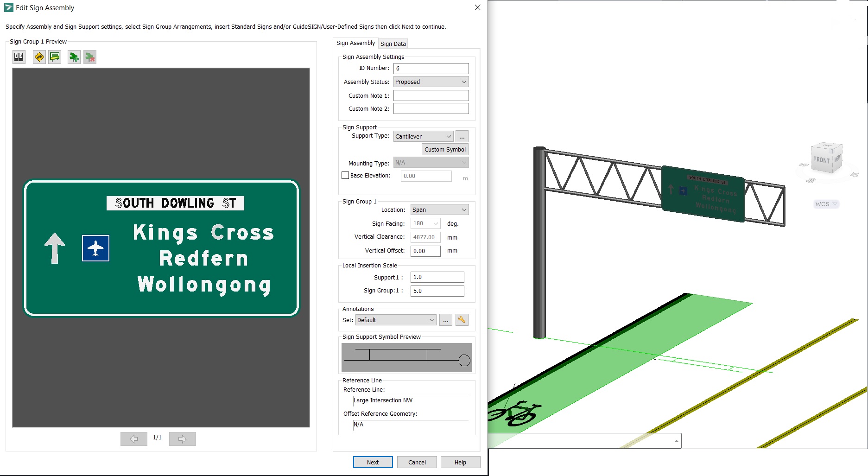Add a new sign group using the green plus icon
Viewport: 868px width, 476px height.
tap(74, 57)
